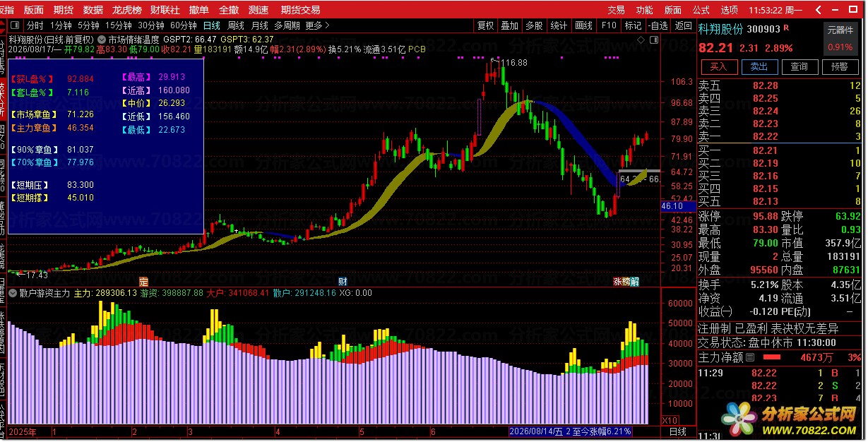Image resolution: width=868 pixels, height=442 pixels.
Task: Switch to the 60分钟 chart period
Action: 184,25
